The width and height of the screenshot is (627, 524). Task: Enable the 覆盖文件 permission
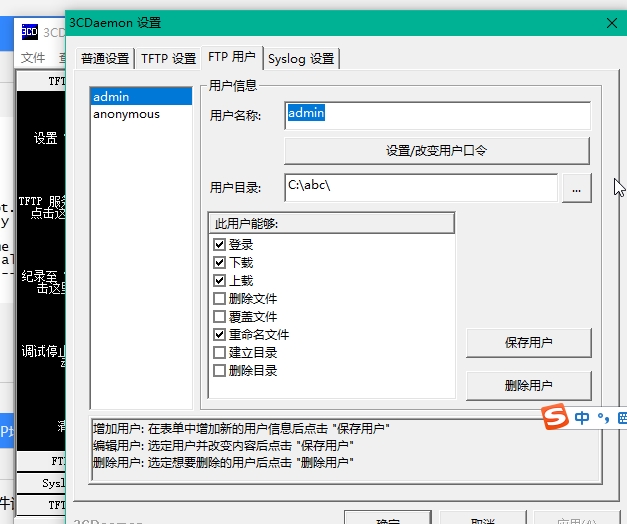tap(219, 316)
